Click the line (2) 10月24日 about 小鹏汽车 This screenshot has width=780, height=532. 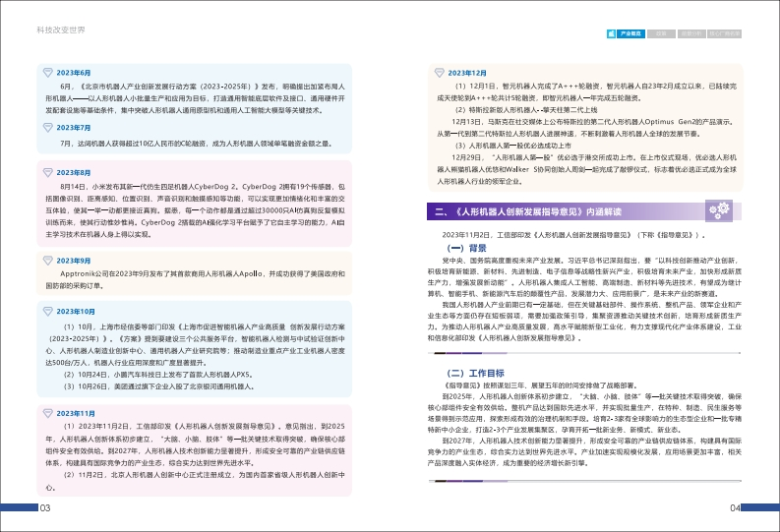tap(158, 375)
